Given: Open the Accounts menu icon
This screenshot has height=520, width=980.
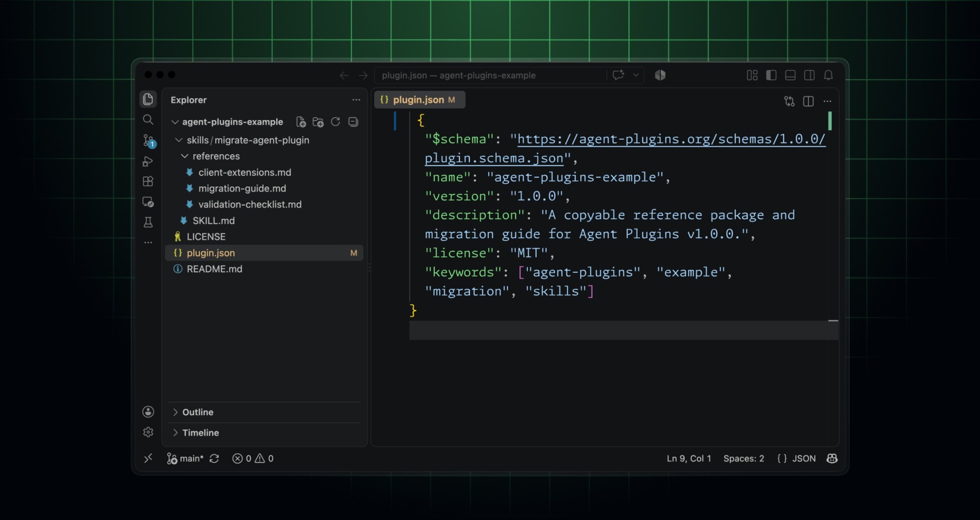Looking at the screenshot, I should (148, 412).
